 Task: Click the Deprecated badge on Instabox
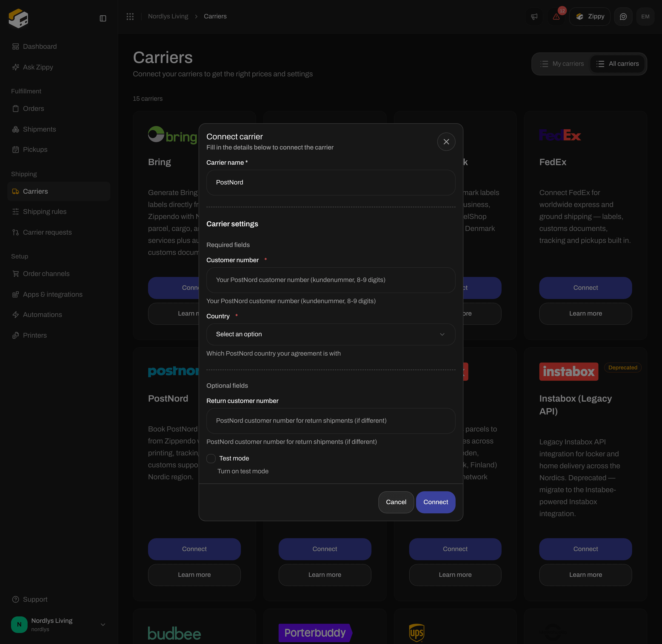click(x=622, y=368)
